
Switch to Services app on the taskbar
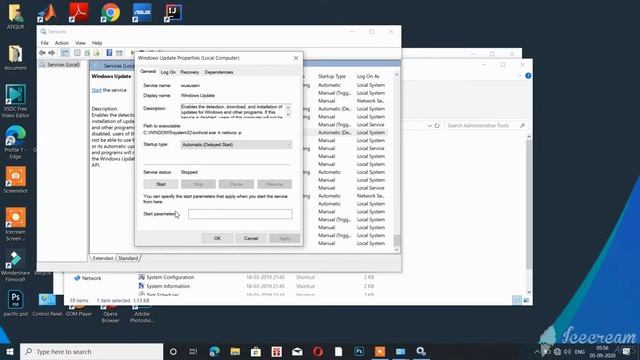(421, 351)
